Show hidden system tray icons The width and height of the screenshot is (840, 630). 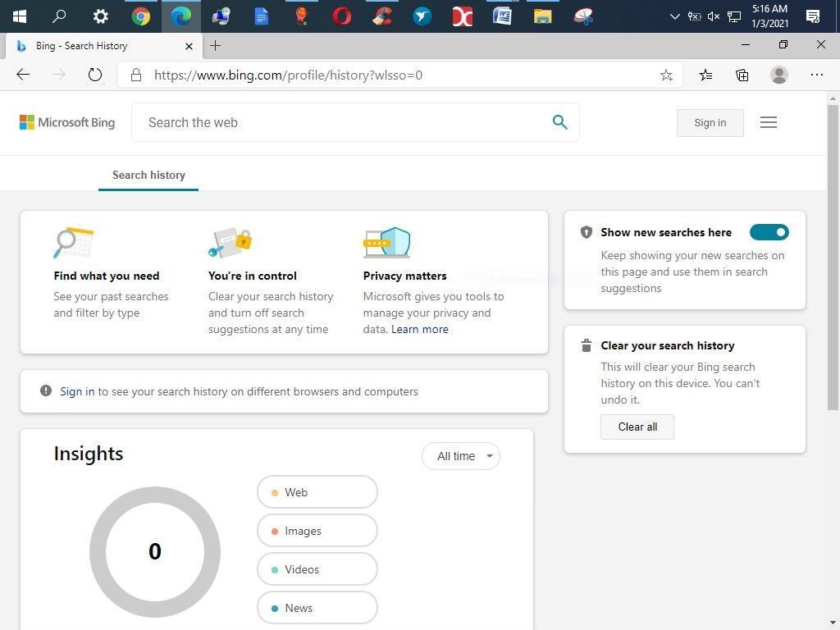coord(675,16)
